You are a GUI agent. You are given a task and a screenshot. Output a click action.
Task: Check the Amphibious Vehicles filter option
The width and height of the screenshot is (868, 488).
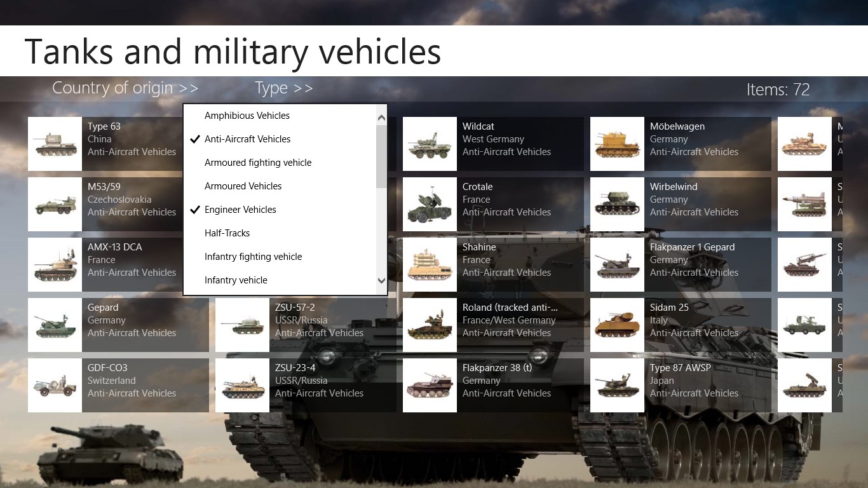[247, 116]
